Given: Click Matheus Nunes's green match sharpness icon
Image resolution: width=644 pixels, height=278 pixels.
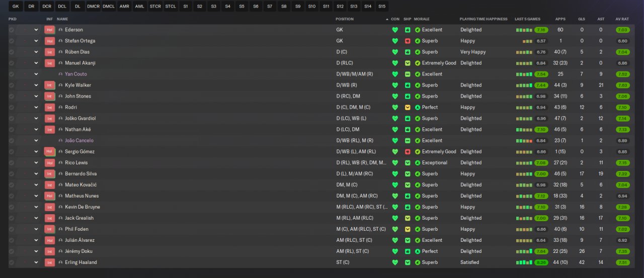Looking at the screenshot, I should coord(408,196).
